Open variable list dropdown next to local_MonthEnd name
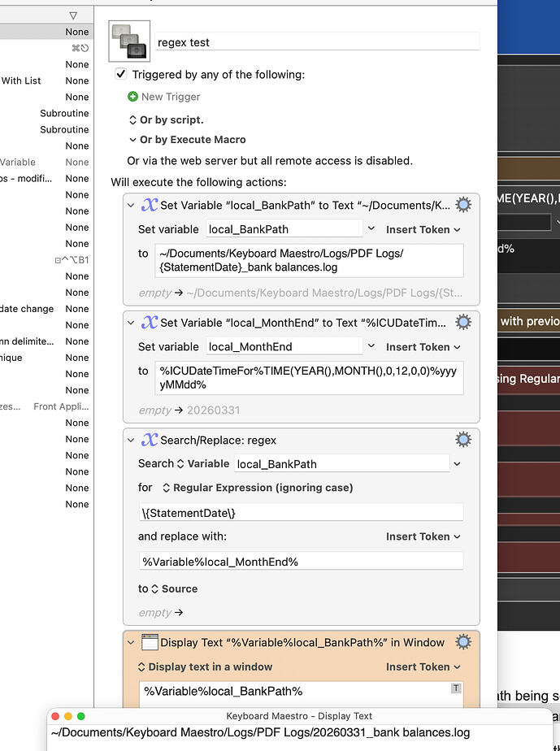Image resolution: width=560 pixels, height=751 pixels. point(371,346)
